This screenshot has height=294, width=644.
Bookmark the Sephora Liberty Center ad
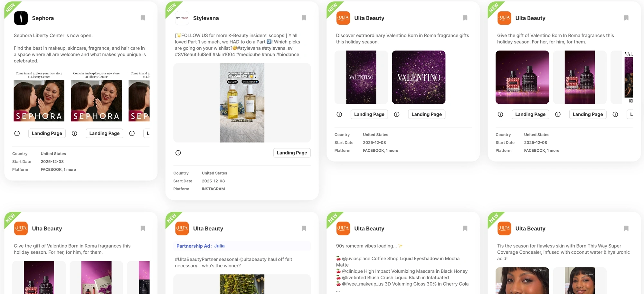143,18
